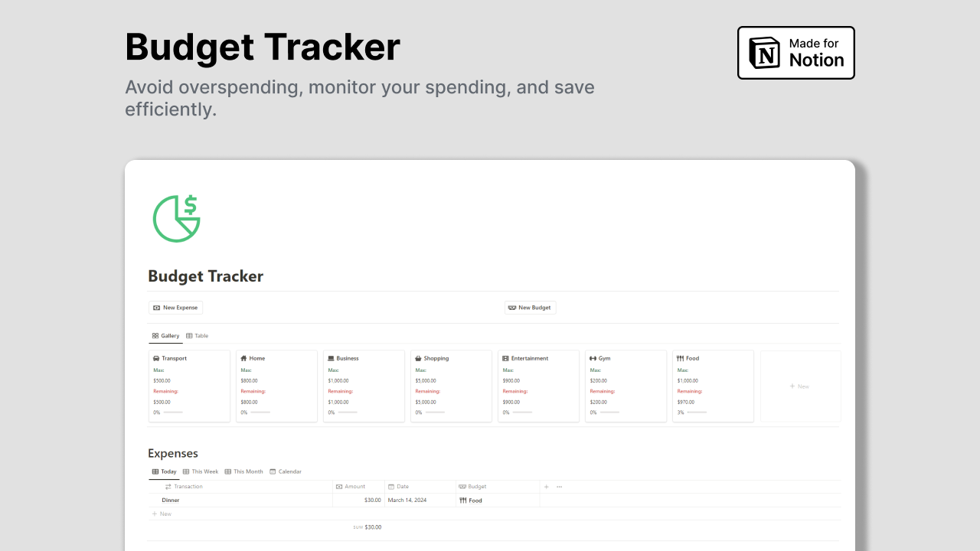Click the Notion logo badge
This screenshot has height=551, width=980.
(796, 53)
